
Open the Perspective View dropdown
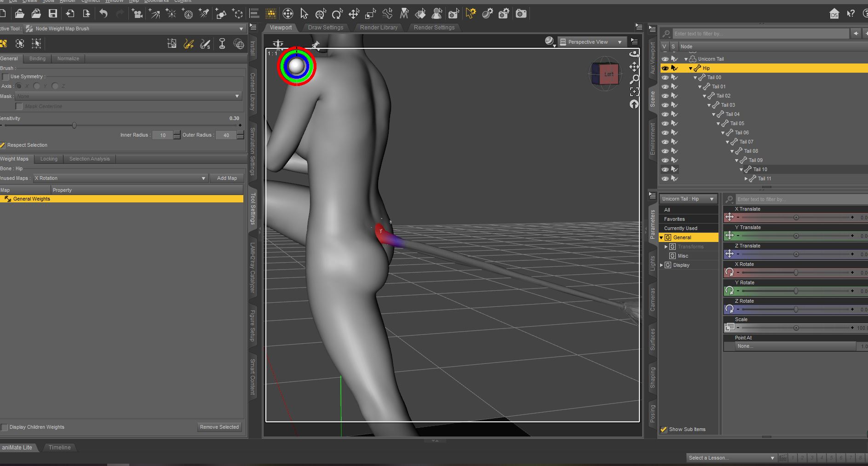pyautogui.click(x=592, y=42)
